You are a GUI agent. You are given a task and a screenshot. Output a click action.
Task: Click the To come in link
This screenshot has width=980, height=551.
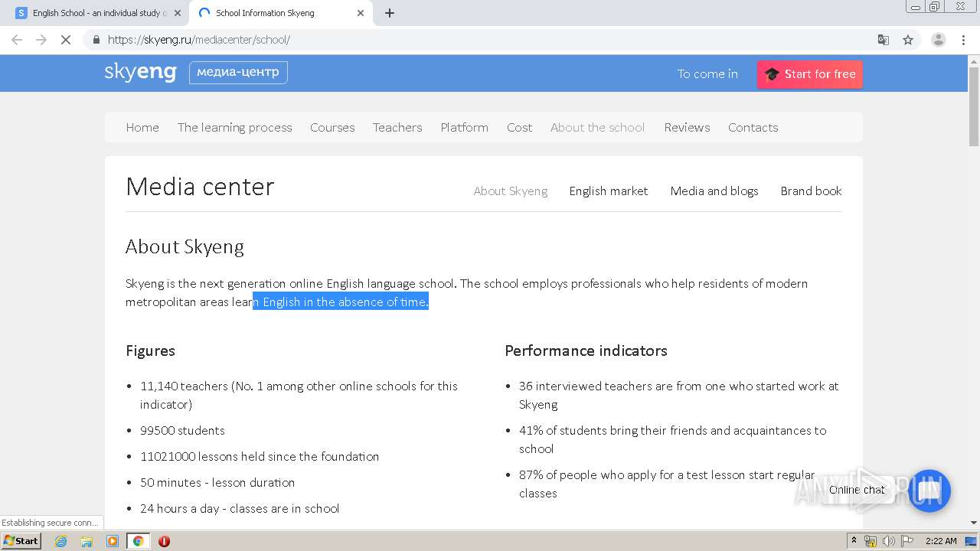[707, 74]
